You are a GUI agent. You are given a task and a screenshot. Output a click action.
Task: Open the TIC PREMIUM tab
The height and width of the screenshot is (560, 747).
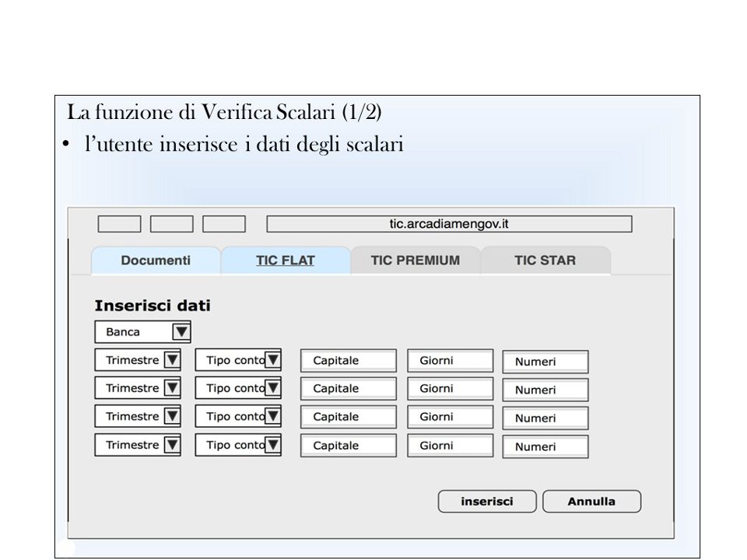coord(415,261)
